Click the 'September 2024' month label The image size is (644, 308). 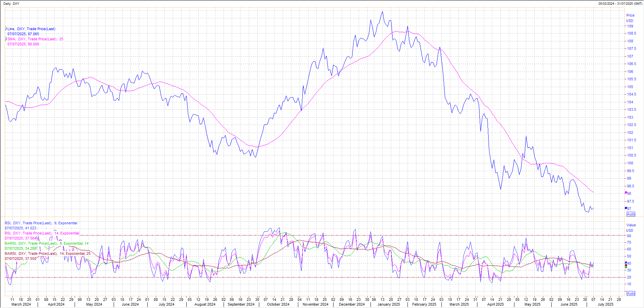click(241, 304)
